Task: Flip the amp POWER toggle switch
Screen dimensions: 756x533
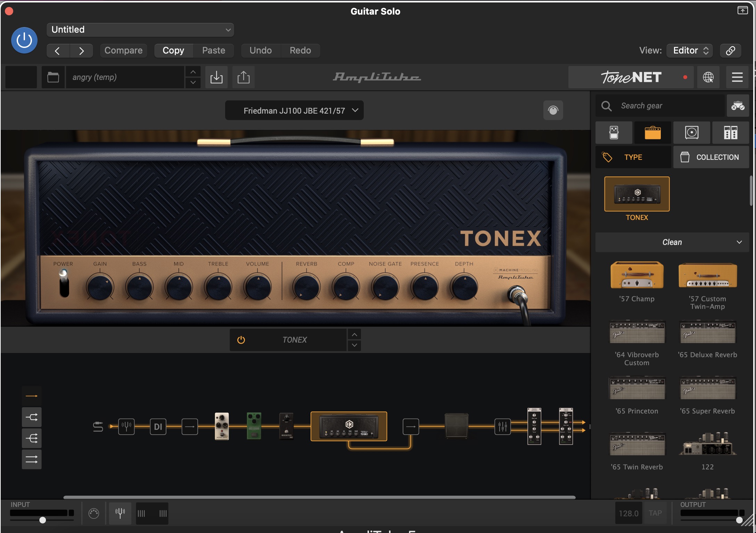Action: tap(64, 283)
